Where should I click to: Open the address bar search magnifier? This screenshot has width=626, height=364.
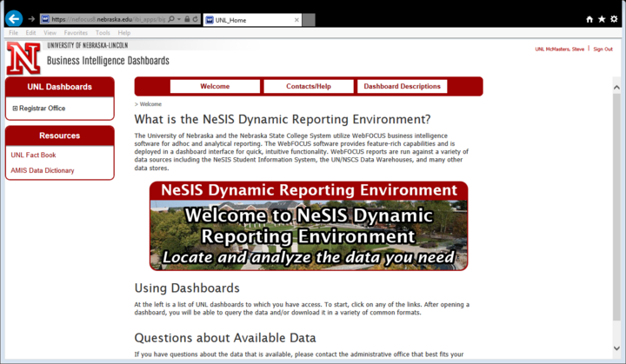click(x=171, y=19)
